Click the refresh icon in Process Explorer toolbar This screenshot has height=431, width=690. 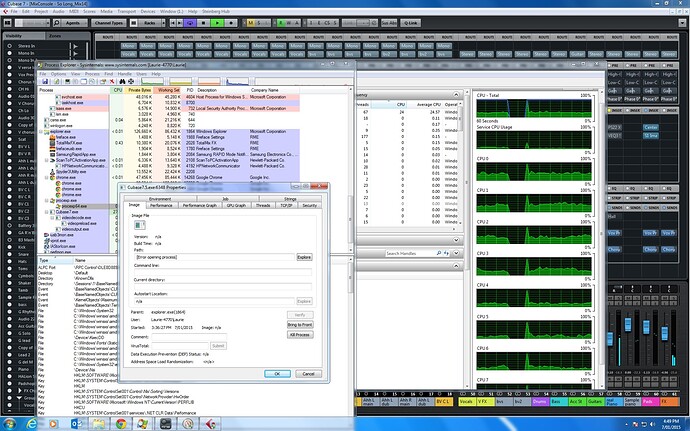point(56,81)
